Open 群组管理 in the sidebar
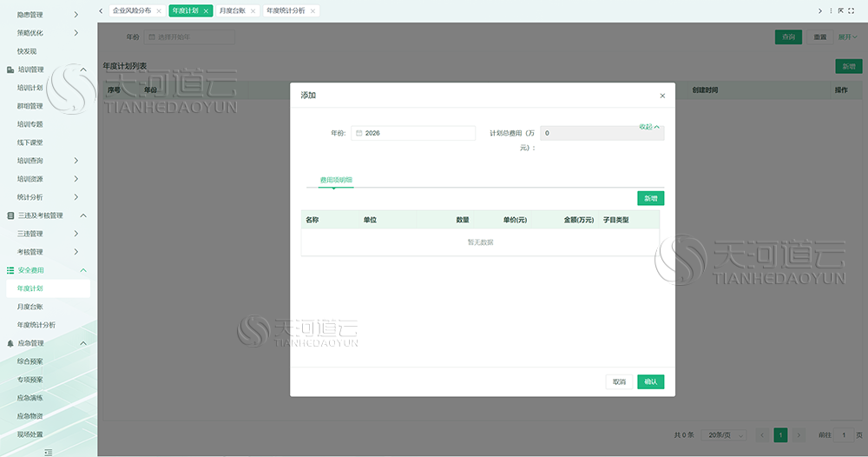 tap(30, 106)
